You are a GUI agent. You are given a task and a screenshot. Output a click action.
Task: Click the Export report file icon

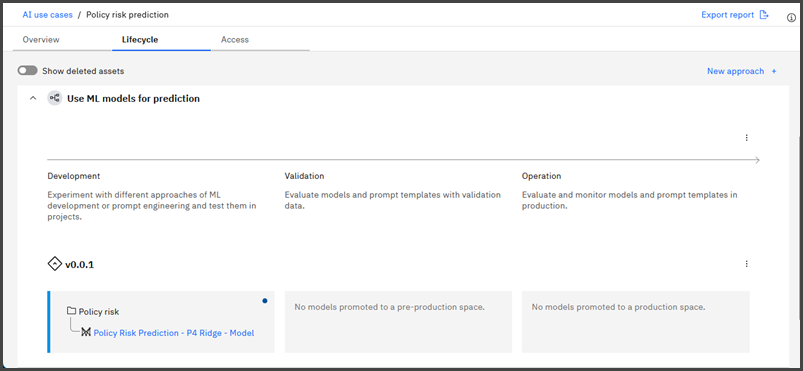point(764,15)
